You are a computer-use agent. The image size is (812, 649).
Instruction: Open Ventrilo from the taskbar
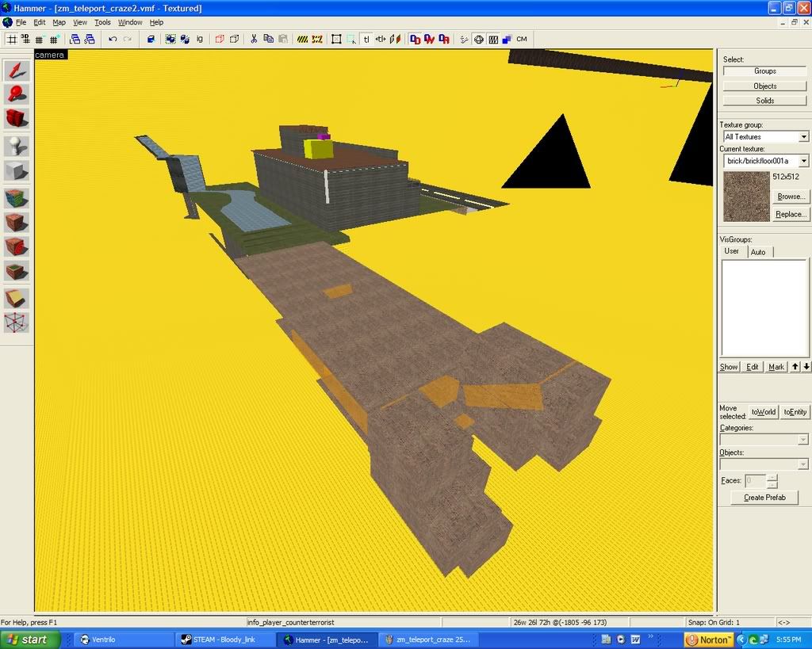tap(119, 639)
